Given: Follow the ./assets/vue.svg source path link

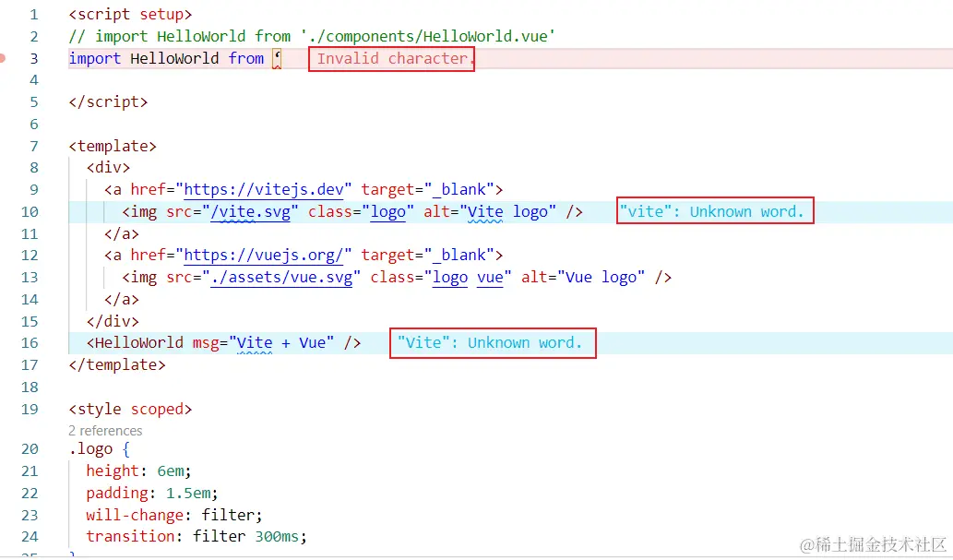Looking at the screenshot, I should 281,278.
